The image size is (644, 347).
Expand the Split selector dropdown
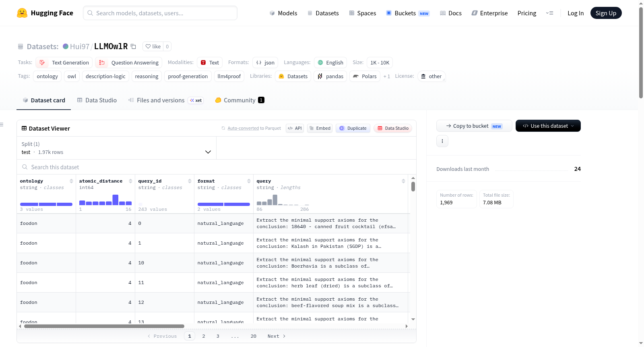pos(116,148)
